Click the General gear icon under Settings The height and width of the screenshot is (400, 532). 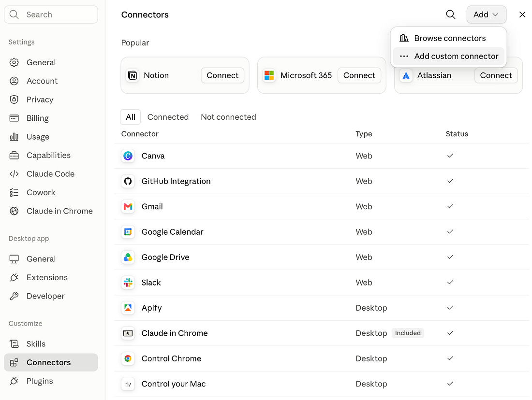pyautogui.click(x=14, y=62)
